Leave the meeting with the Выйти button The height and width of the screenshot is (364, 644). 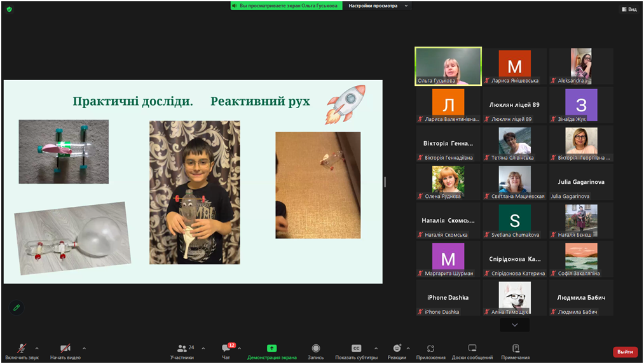[x=625, y=352]
